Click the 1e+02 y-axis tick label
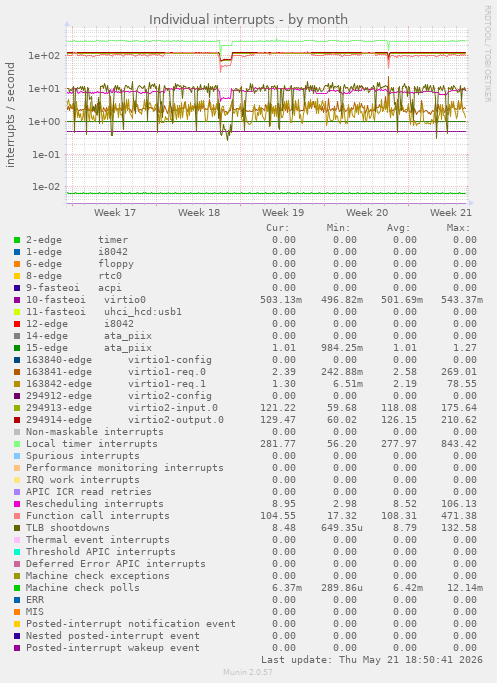 (44, 56)
